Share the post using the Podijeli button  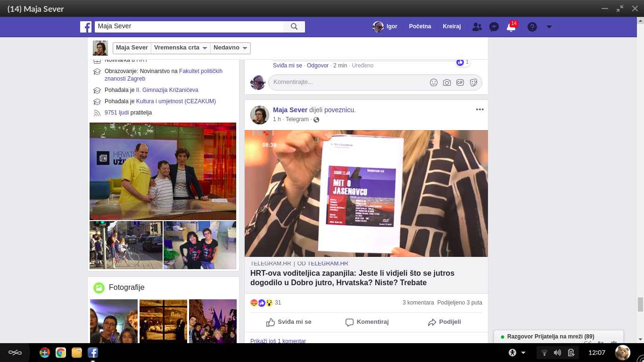[443, 322]
